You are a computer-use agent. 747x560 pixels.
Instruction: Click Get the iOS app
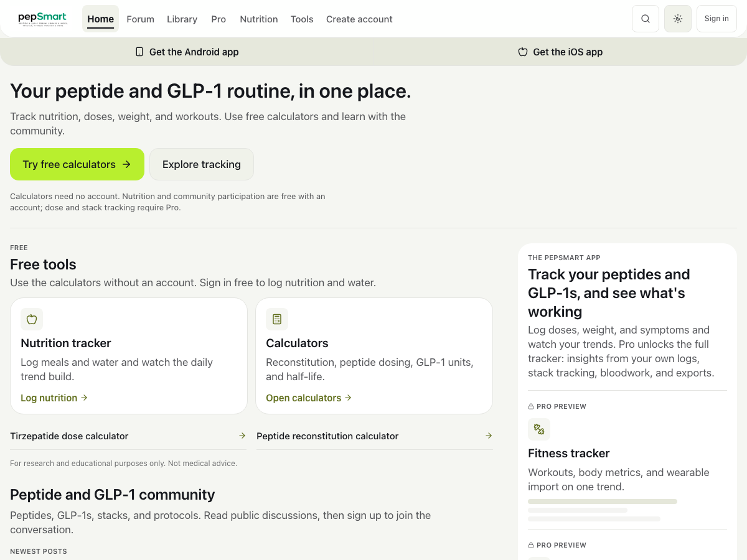point(560,52)
